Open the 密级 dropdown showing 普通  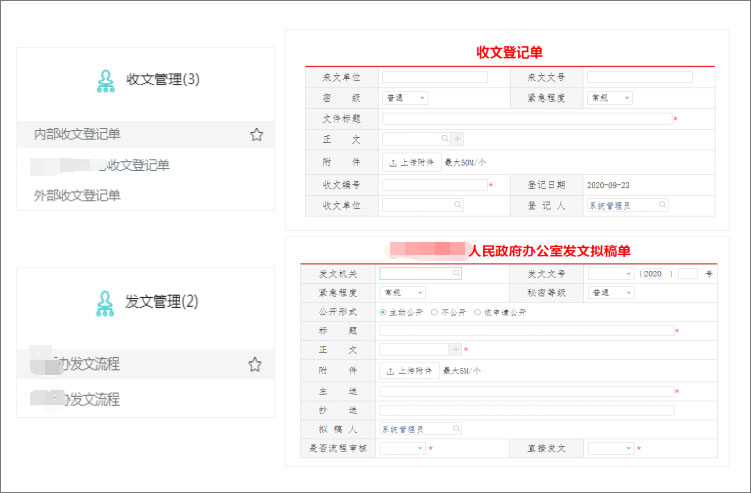[405, 98]
